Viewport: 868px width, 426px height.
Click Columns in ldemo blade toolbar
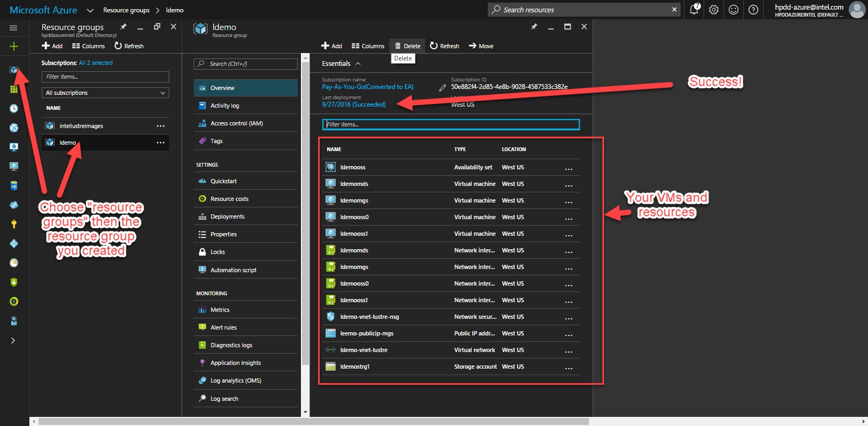[368, 46]
